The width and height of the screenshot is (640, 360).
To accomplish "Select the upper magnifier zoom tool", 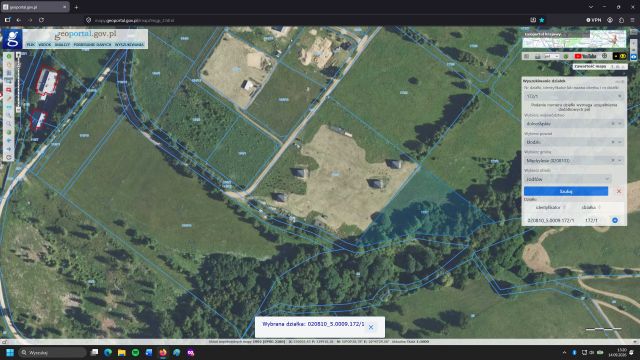I will click(x=9, y=115).
